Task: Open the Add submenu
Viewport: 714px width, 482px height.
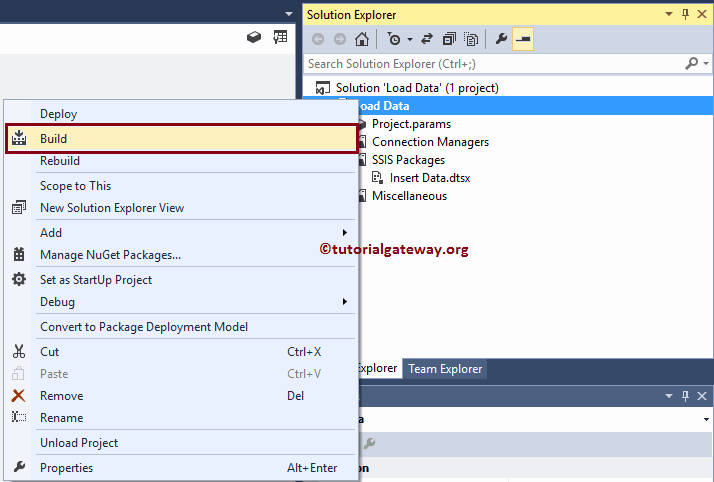Action: click(x=51, y=233)
